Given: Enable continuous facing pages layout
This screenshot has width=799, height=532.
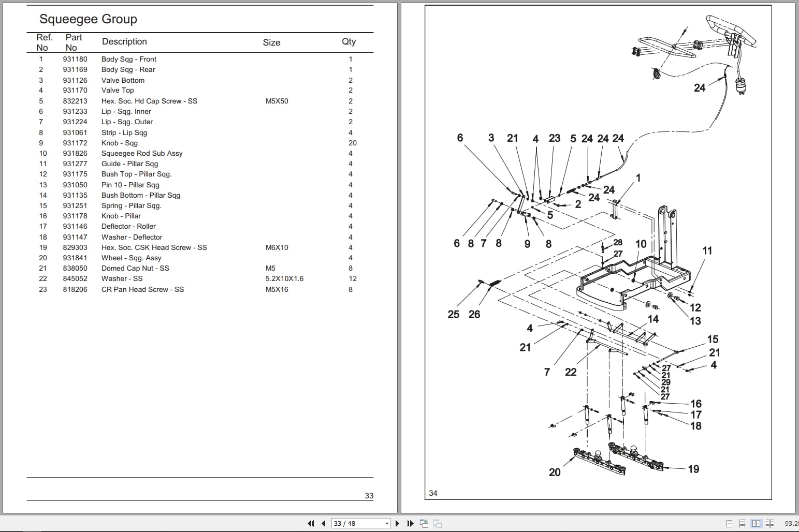Looking at the screenshot, I should (x=770, y=524).
